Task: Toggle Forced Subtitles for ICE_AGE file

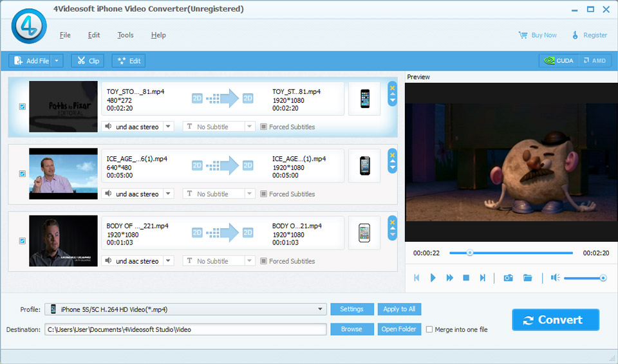Action: click(263, 194)
